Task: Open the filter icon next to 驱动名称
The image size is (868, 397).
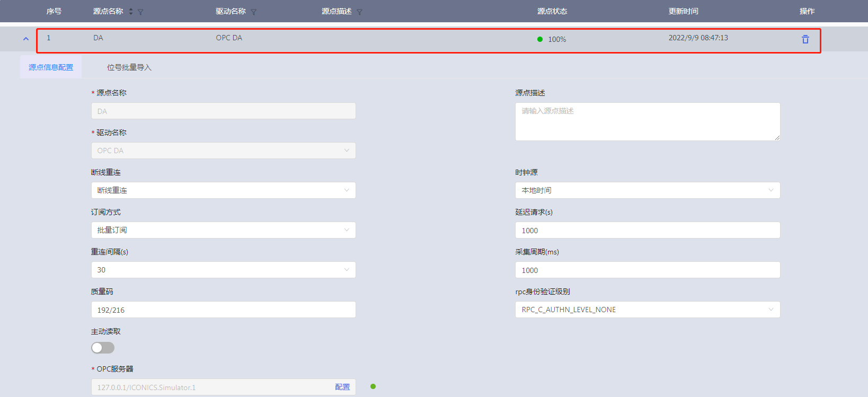Action: (254, 12)
